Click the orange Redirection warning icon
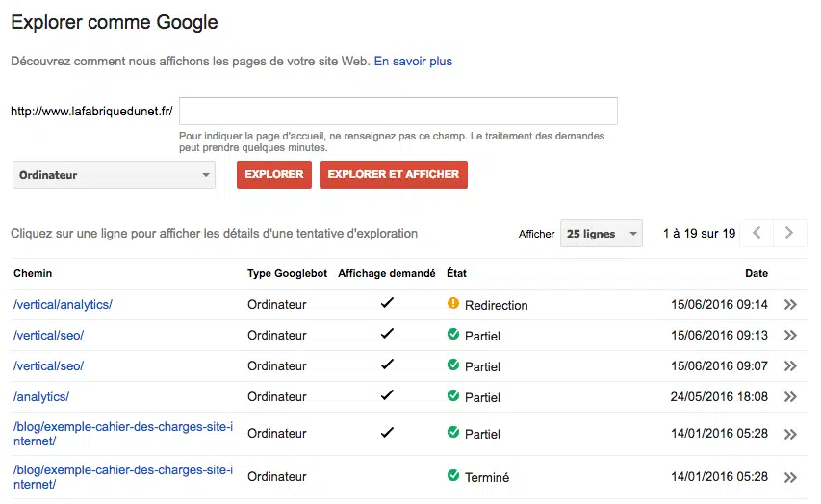Screen dimensions: 821x504 (x=453, y=304)
